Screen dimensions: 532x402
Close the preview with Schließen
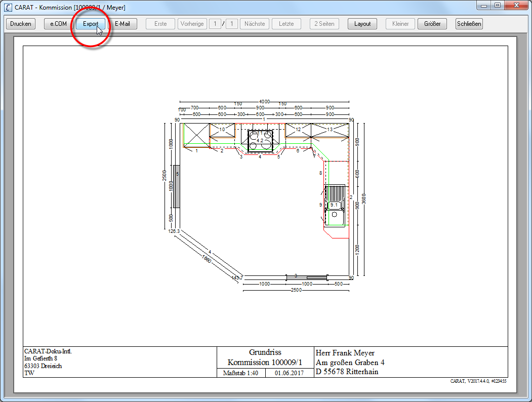click(x=469, y=24)
